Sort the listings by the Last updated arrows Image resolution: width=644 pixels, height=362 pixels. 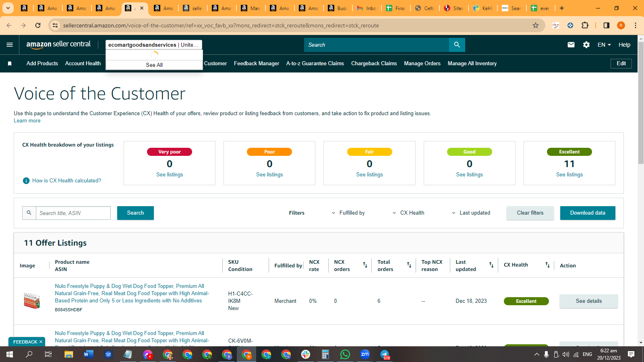pyautogui.click(x=491, y=265)
